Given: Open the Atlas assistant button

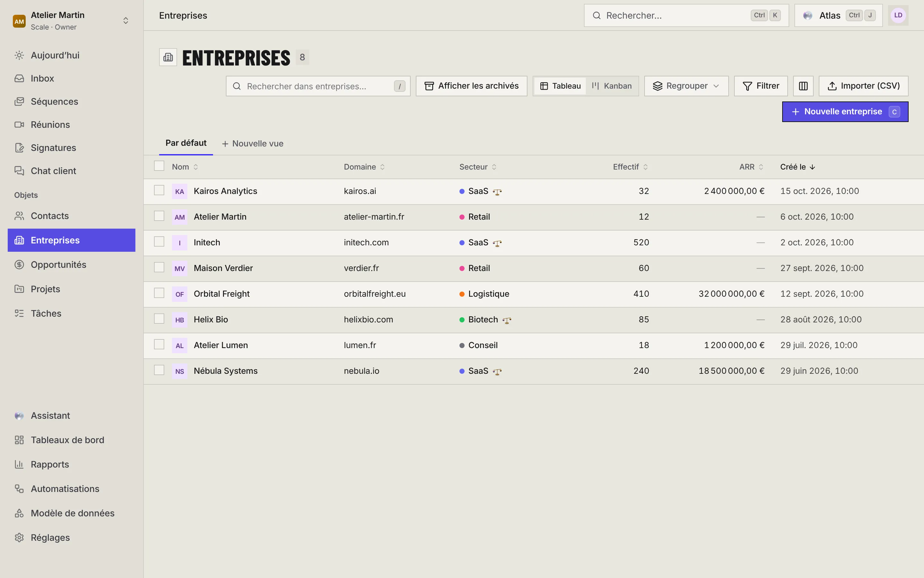Looking at the screenshot, I should 838,15.
